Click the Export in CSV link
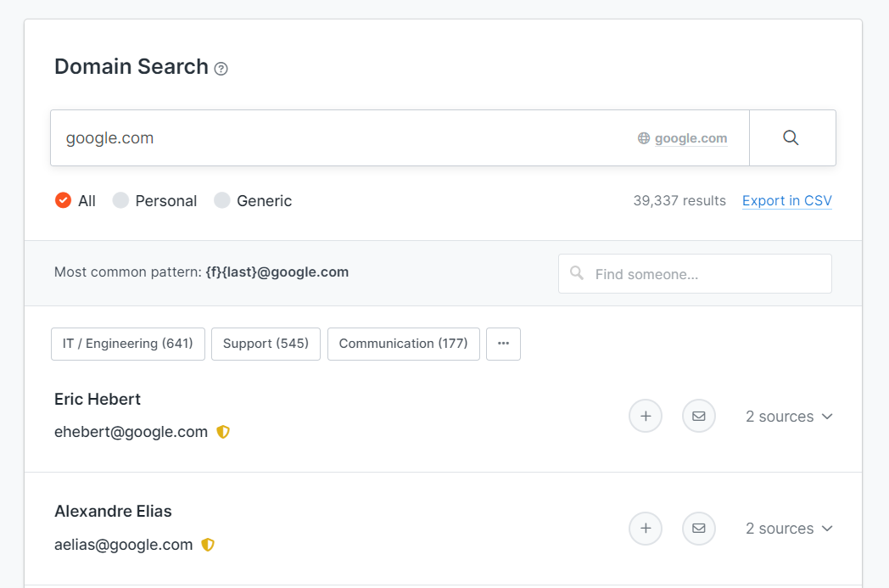 (x=787, y=201)
